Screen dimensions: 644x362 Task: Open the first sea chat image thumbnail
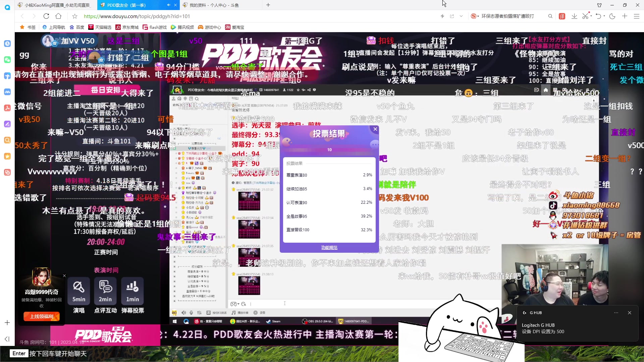pyautogui.click(x=249, y=200)
